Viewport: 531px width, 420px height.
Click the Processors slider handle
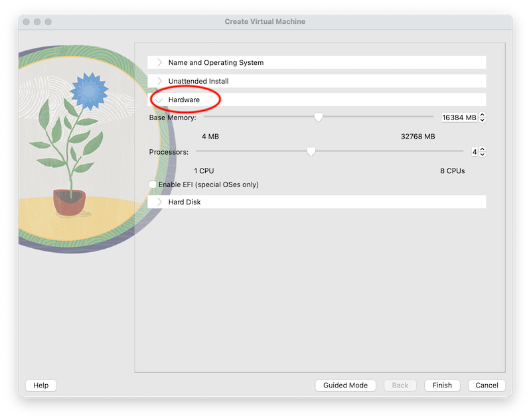312,151
